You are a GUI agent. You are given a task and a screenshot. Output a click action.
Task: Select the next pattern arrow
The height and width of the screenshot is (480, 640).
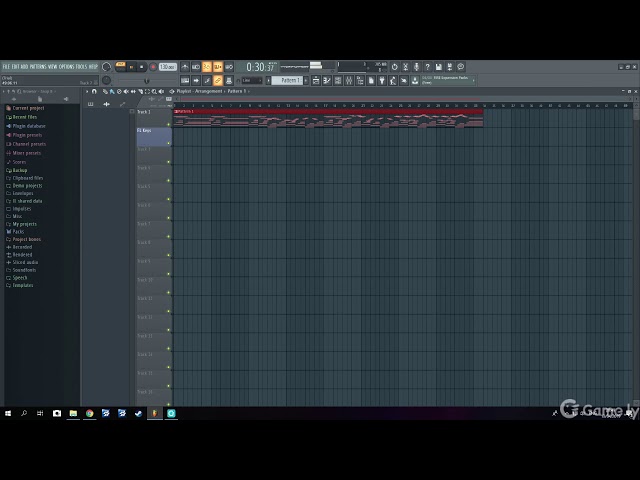point(306,80)
